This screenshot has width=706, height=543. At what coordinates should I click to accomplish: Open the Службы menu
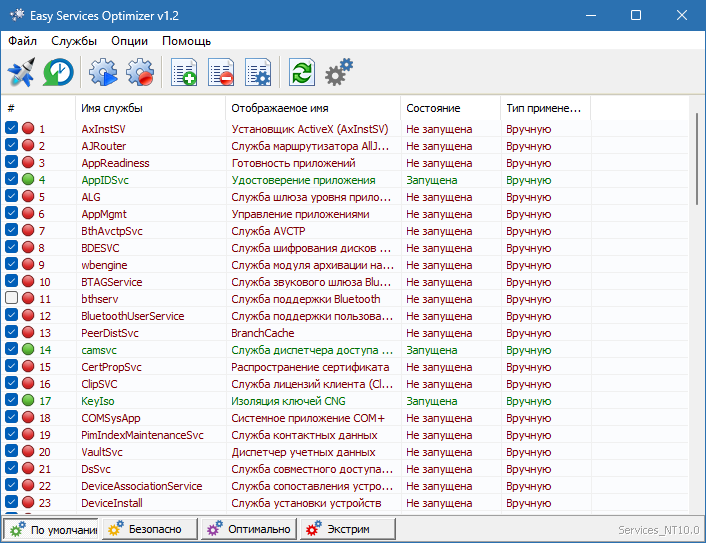[x=74, y=41]
